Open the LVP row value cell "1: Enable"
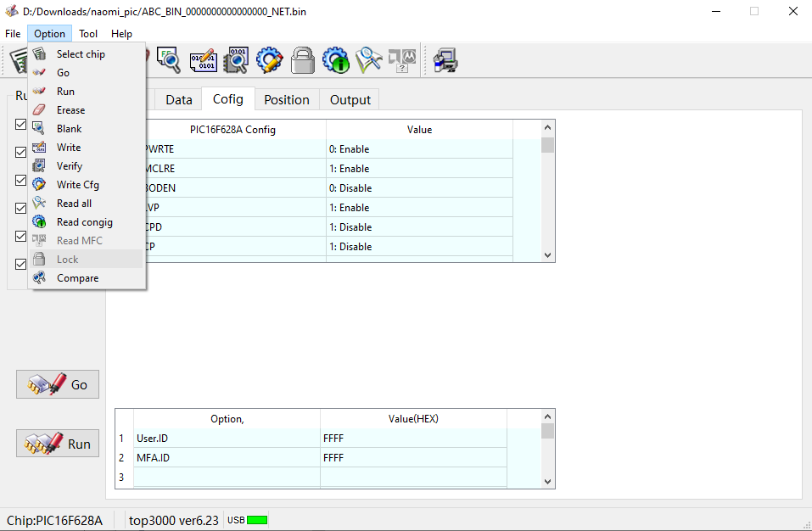Screen dimensions: 812x531 point(419,208)
